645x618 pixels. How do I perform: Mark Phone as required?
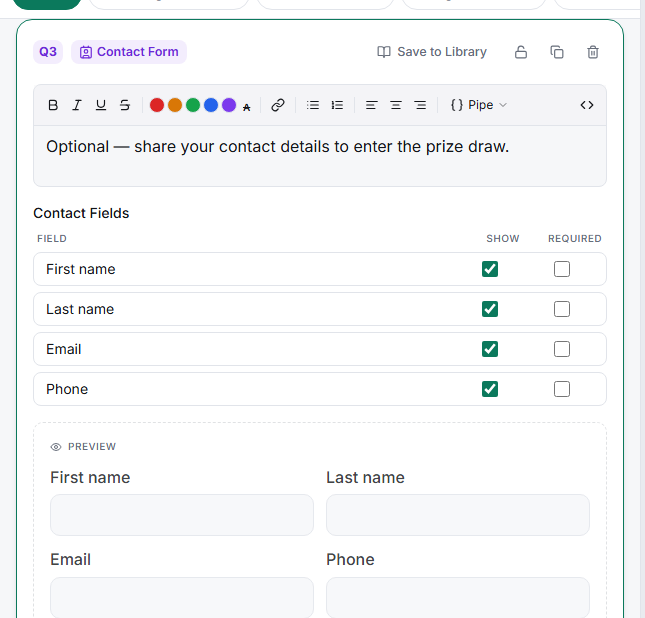coord(562,389)
